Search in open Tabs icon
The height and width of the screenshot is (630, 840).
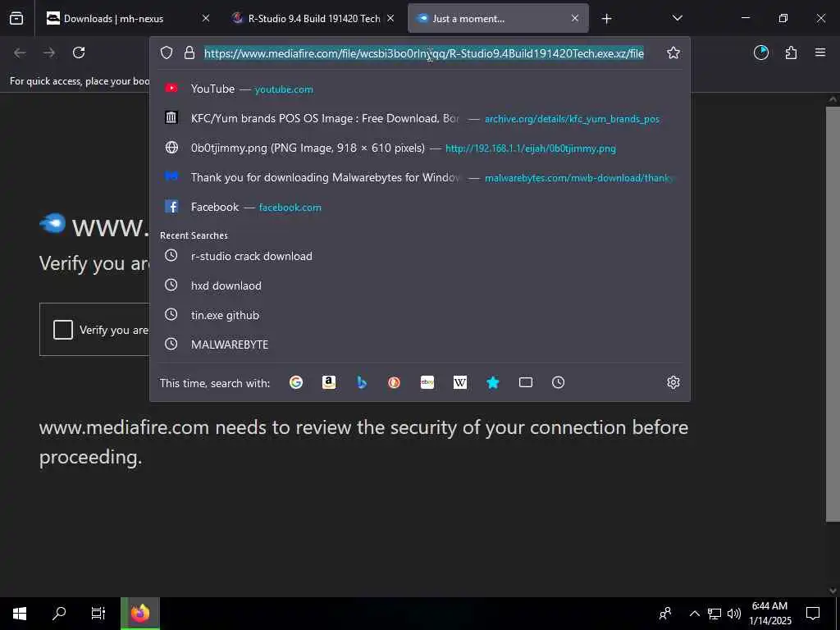coord(526,382)
